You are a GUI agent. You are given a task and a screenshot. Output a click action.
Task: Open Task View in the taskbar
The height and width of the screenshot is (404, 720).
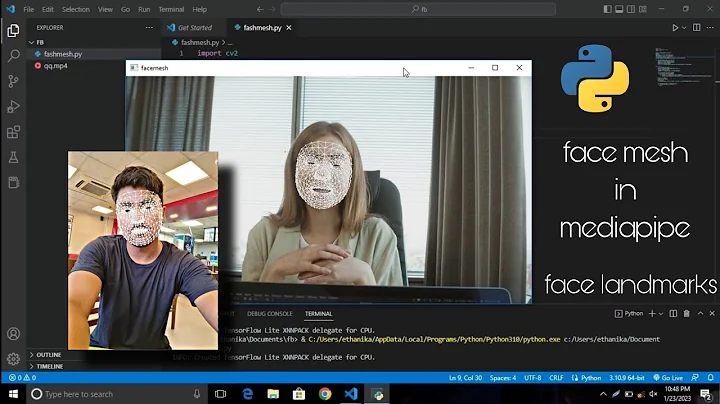pos(220,394)
